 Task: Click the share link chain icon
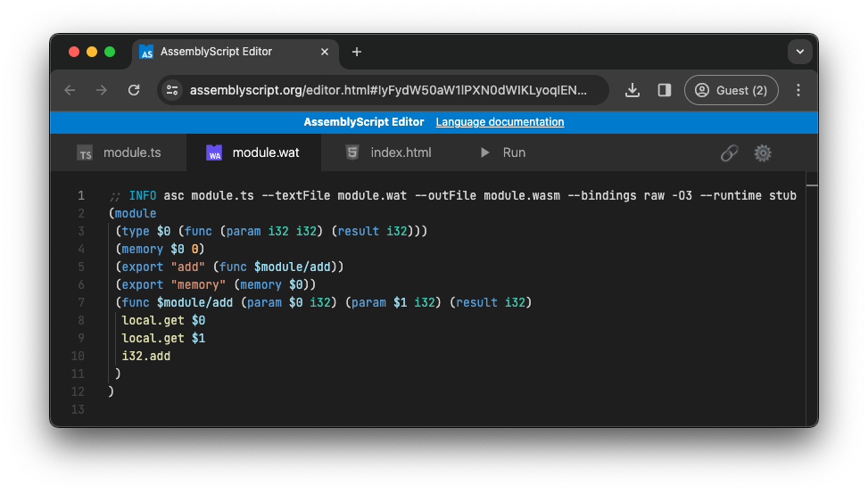(729, 153)
